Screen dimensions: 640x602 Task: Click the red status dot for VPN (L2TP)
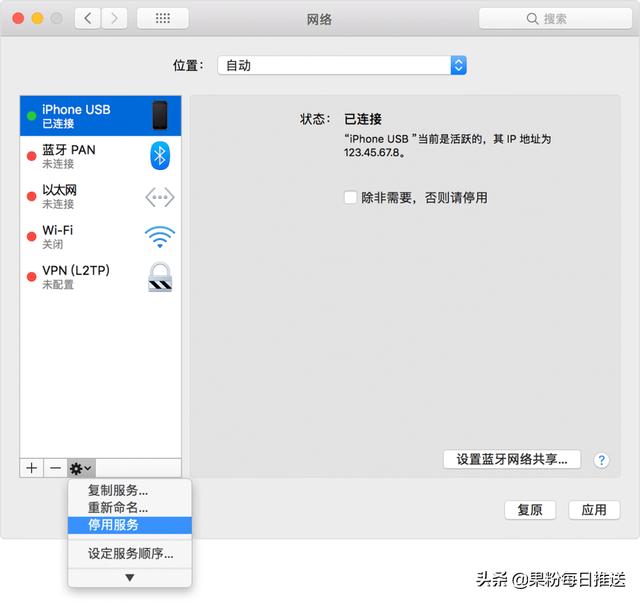[31, 277]
